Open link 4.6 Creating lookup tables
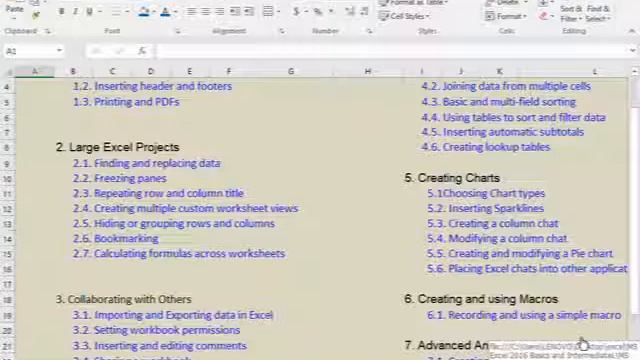Viewport: 640px width, 360px height. pos(486,147)
